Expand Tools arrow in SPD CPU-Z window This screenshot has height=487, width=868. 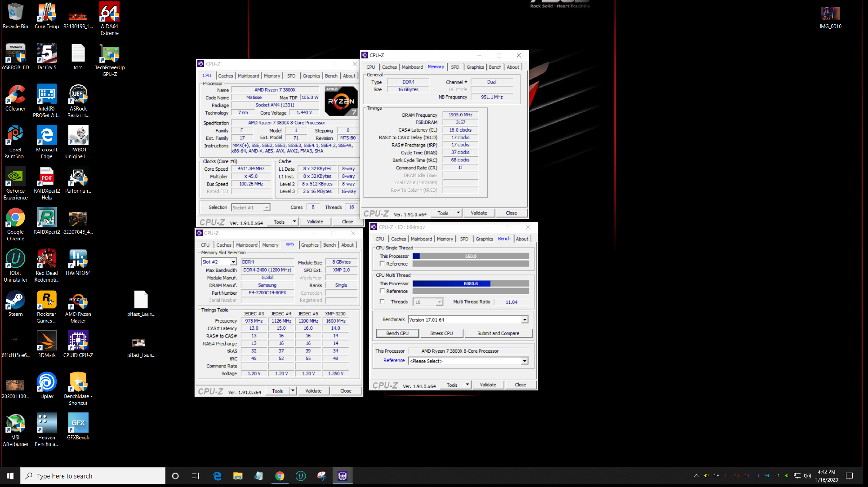(293, 391)
